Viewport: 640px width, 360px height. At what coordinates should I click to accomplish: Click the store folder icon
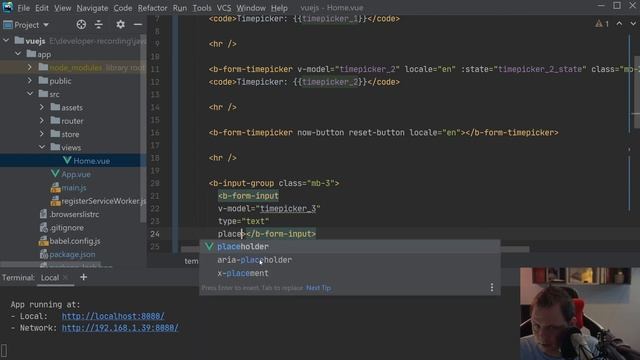click(55, 134)
